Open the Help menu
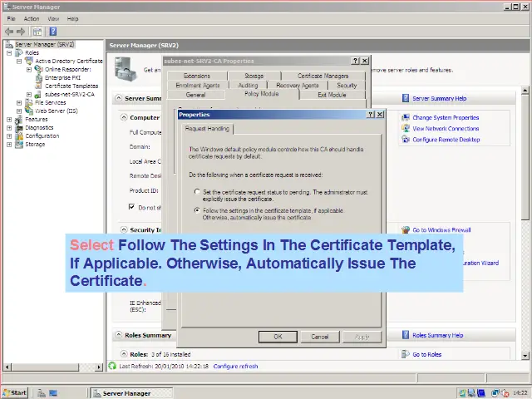The width and height of the screenshot is (532, 399). click(x=72, y=18)
